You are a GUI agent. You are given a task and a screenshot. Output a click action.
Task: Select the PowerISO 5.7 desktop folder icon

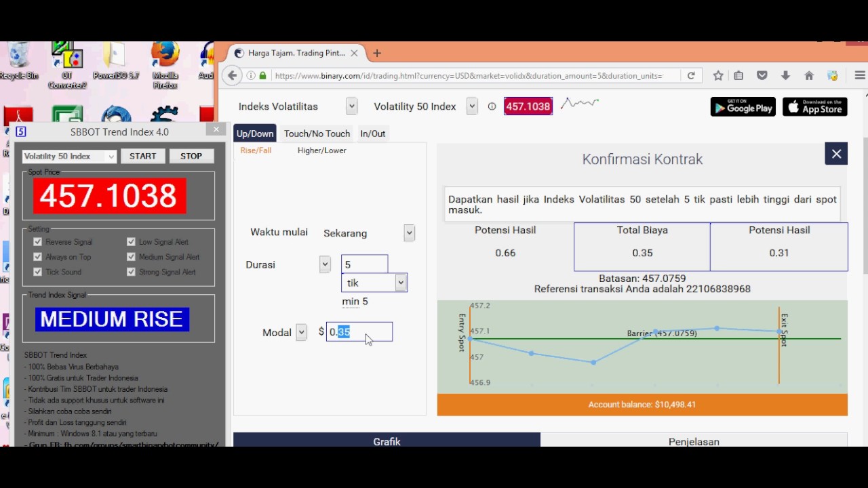[x=115, y=61]
